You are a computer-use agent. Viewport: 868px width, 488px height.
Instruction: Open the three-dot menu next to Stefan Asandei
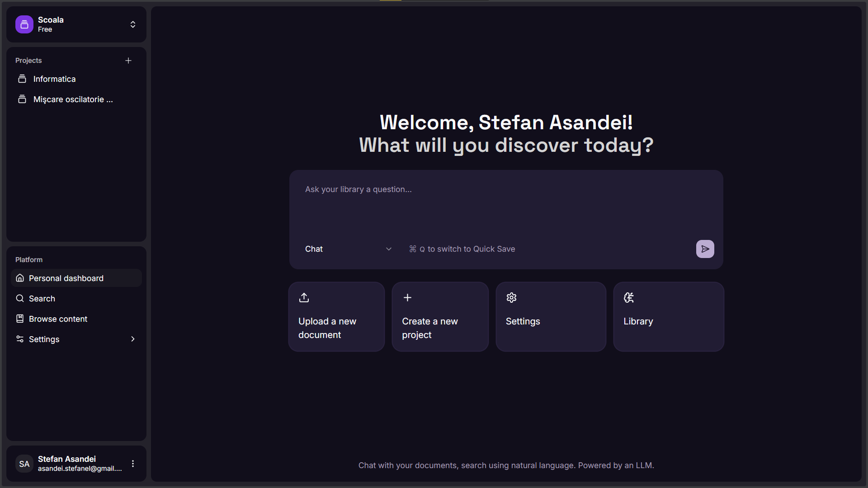(x=133, y=464)
